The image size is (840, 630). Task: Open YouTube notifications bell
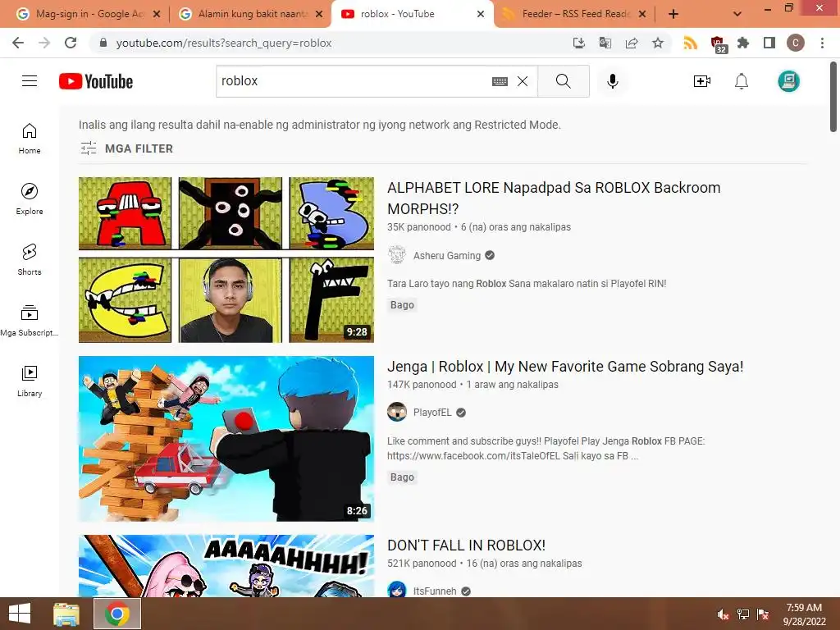click(742, 81)
